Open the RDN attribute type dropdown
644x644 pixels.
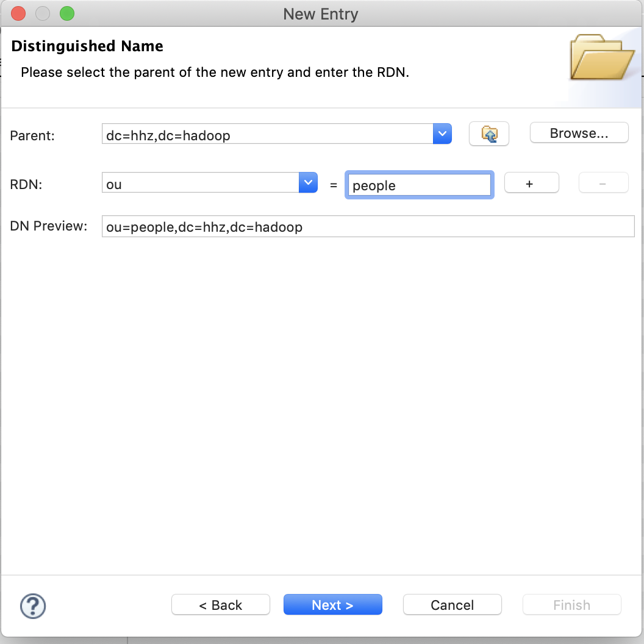pos(308,182)
